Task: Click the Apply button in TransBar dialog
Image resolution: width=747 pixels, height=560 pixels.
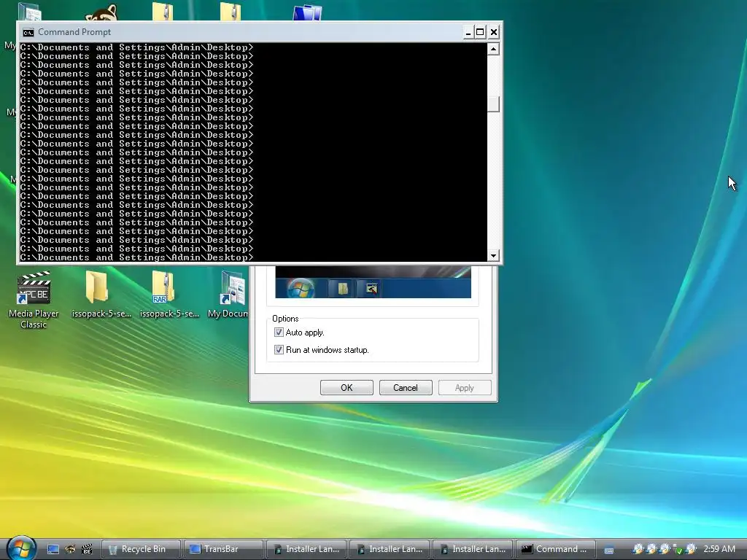Action: [465, 388]
